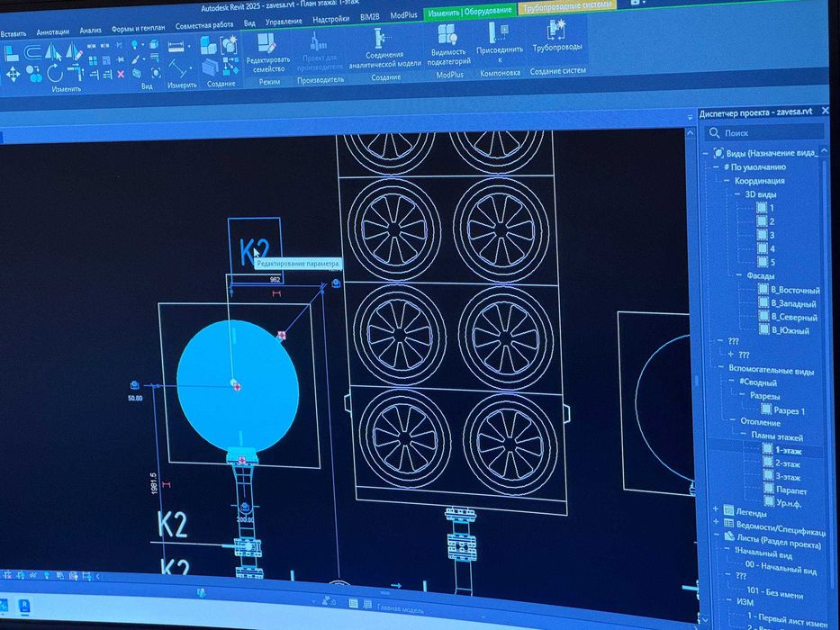Select the Trim/Extend to Corner tool
The height and width of the screenshot is (630, 840).
pos(76,71)
